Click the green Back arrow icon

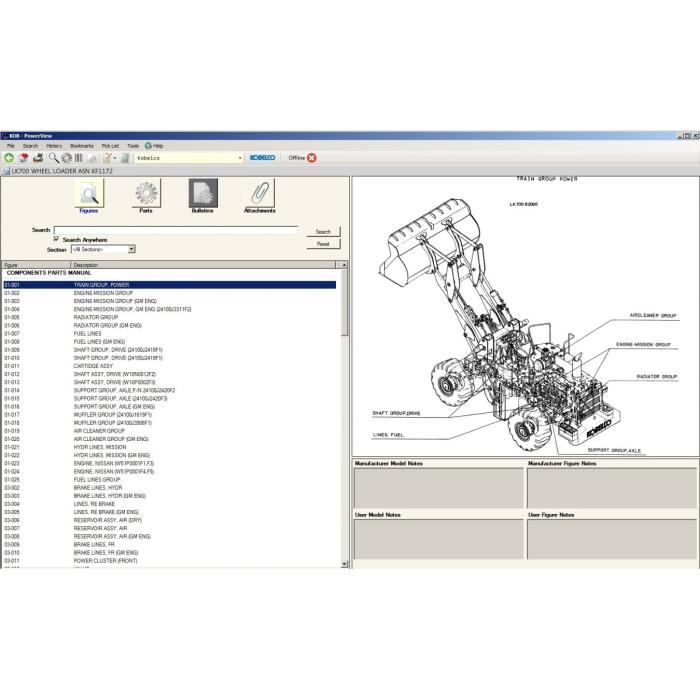pyautogui.click(x=8, y=158)
